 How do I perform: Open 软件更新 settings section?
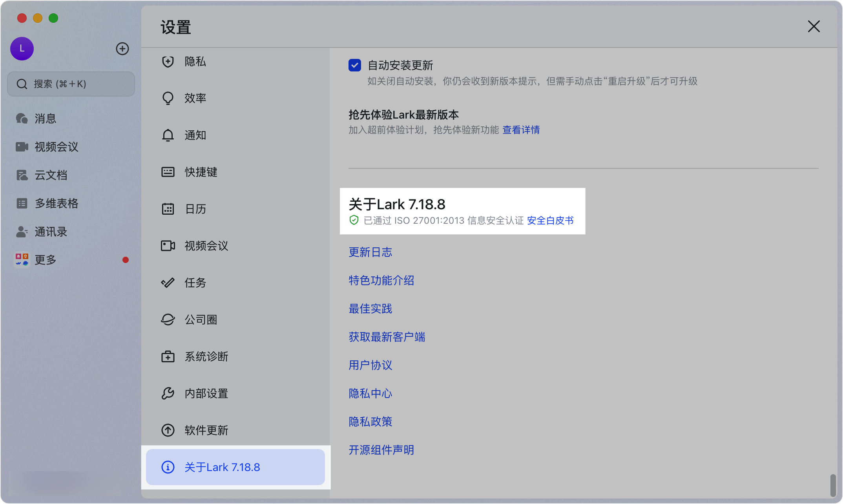[x=235, y=430]
